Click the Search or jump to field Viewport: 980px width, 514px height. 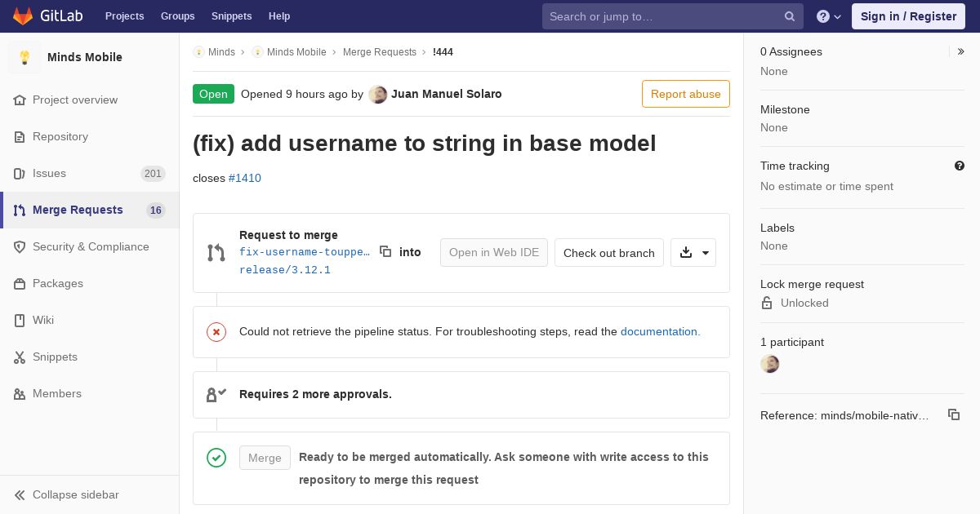661,16
